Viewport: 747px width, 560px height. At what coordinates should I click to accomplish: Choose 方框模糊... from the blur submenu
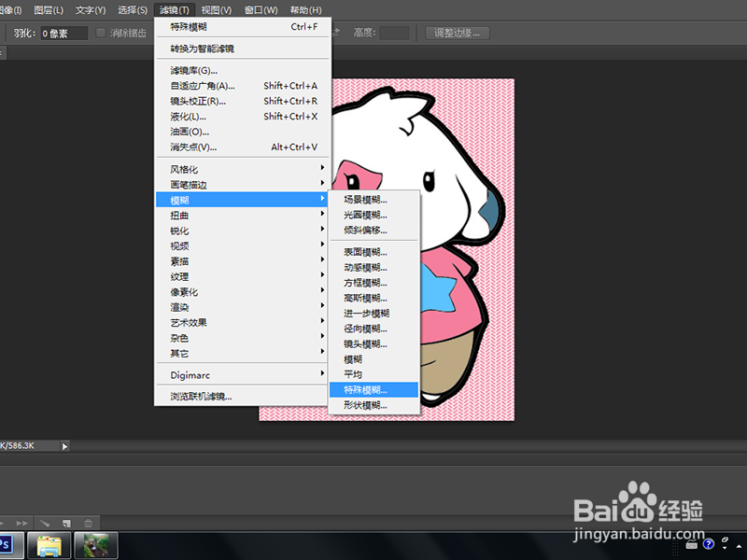tap(374, 283)
